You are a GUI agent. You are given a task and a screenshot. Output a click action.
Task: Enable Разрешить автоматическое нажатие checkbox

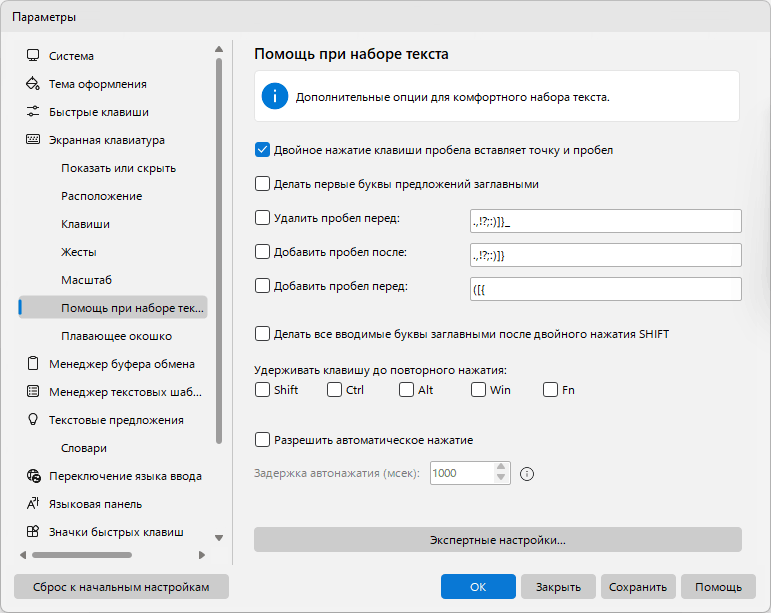point(262,439)
